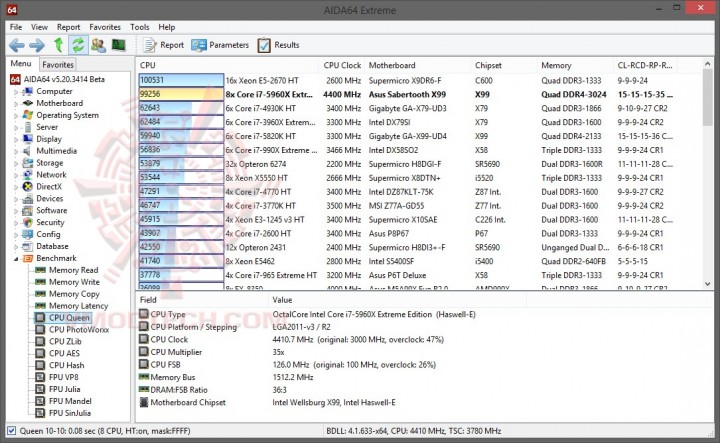
Task: Click the green monitor toolbar icon
Action: click(119, 45)
